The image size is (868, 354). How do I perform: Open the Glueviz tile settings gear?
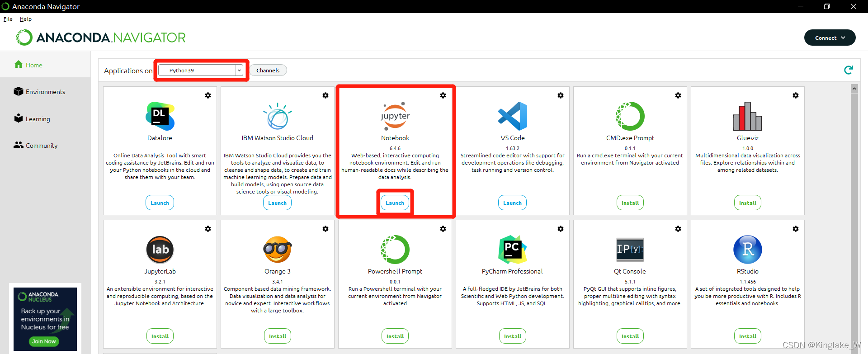pos(796,95)
